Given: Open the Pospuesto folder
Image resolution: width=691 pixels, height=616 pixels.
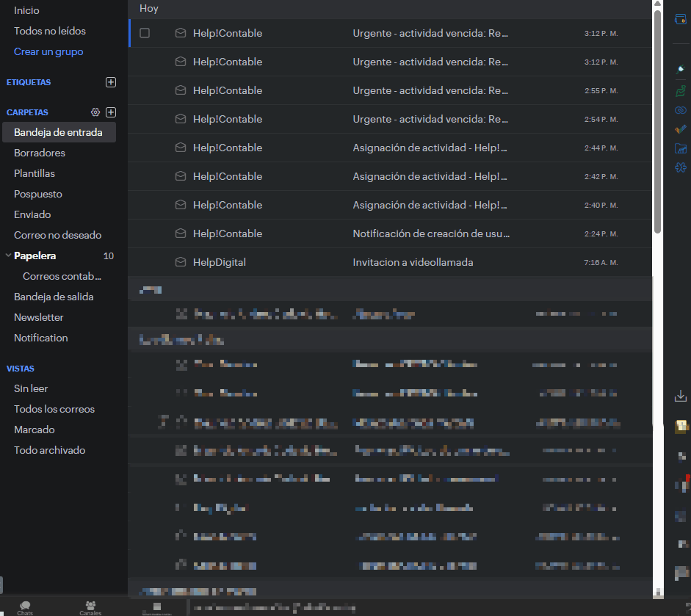Looking at the screenshot, I should pyautogui.click(x=38, y=195).
